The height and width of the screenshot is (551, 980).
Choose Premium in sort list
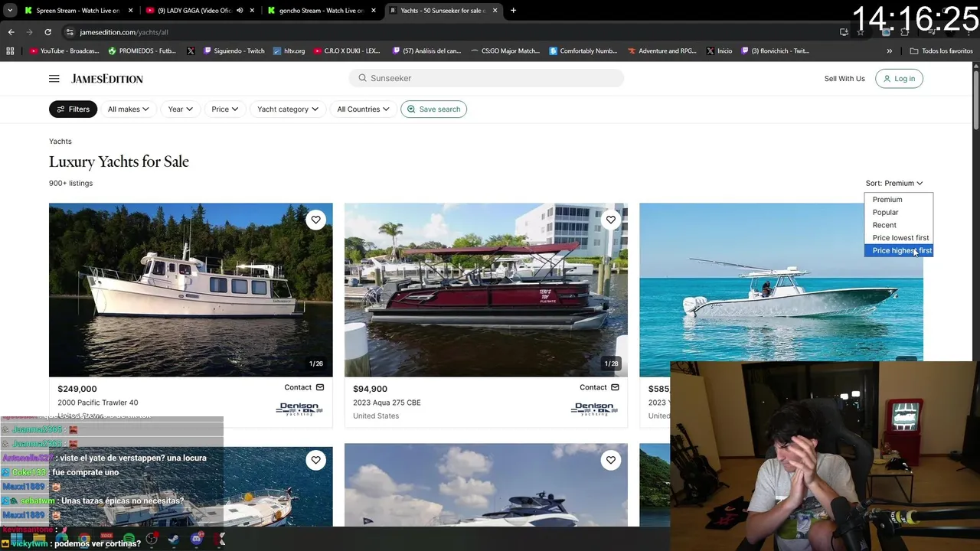pyautogui.click(x=899, y=200)
